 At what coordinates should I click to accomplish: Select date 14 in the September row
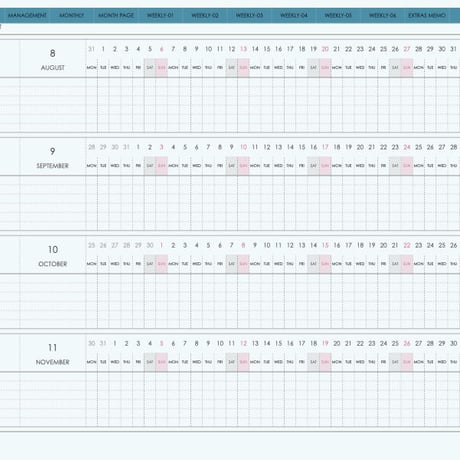pyautogui.click(x=290, y=147)
